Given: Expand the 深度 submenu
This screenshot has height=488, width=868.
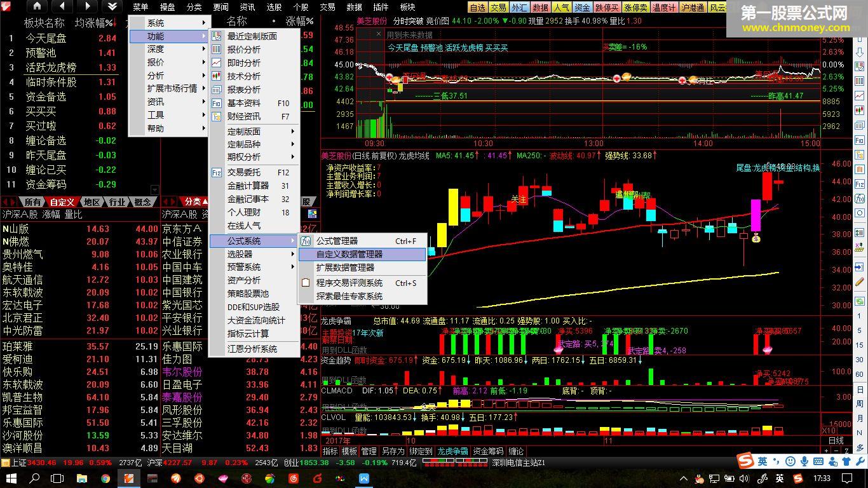Looking at the screenshot, I should (x=169, y=49).
